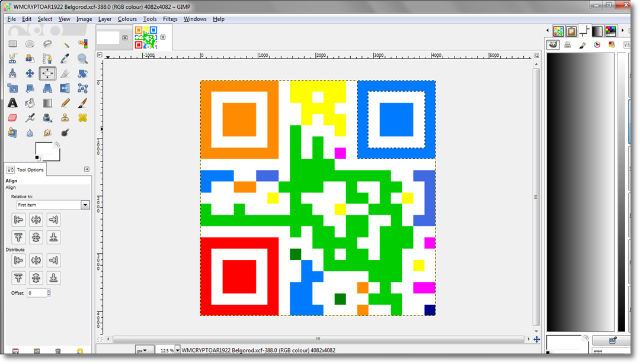Select the Fuzzy Select wand tool

[65, 44]
